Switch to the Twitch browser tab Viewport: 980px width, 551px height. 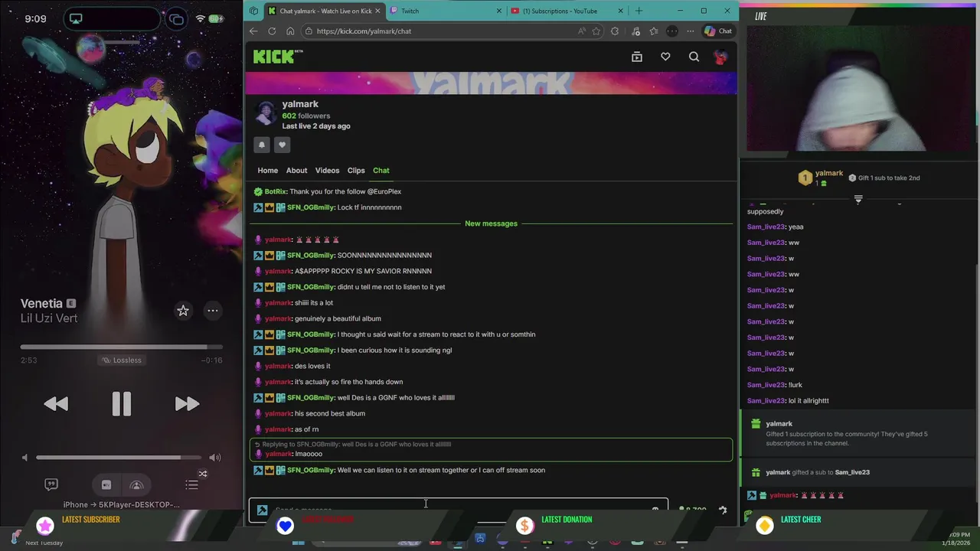444,11
